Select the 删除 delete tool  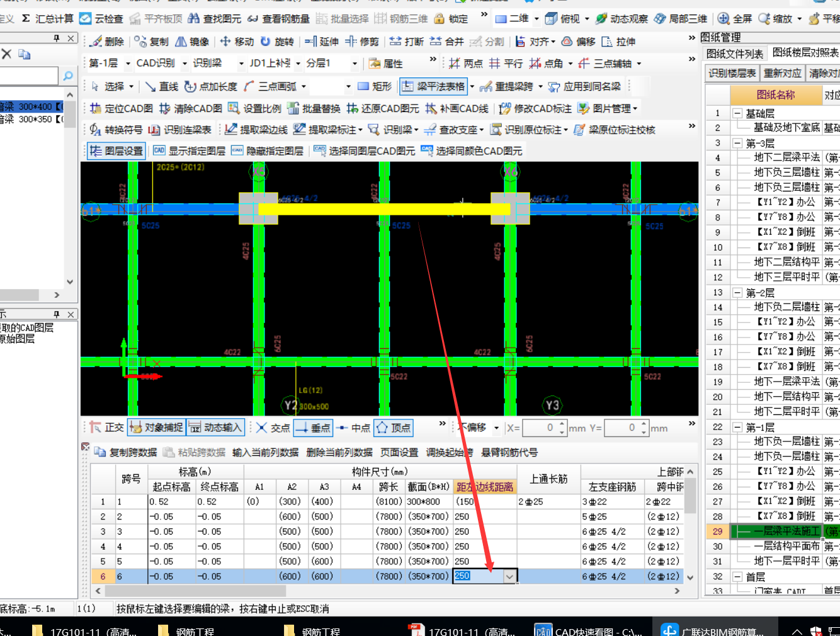coord(106,42)
